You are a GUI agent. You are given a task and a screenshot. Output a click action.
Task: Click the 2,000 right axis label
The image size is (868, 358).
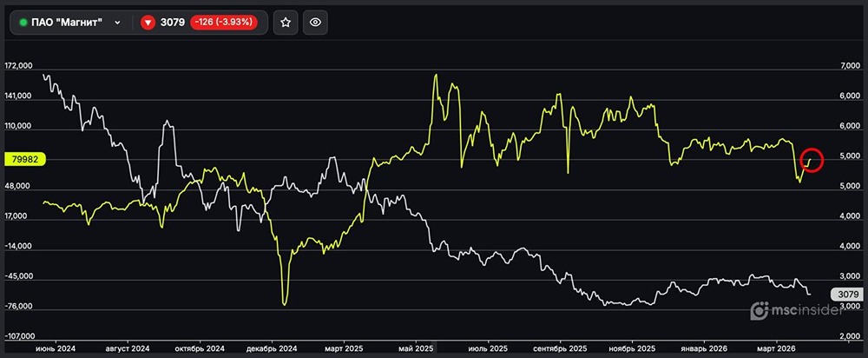pyautogui.click(x=848, y=336)
